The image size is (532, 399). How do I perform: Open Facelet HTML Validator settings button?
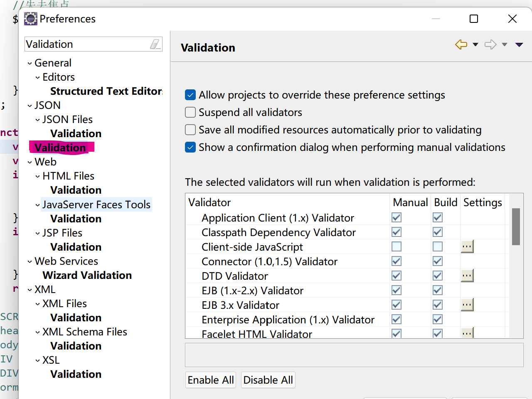click(x=467, y=333)
